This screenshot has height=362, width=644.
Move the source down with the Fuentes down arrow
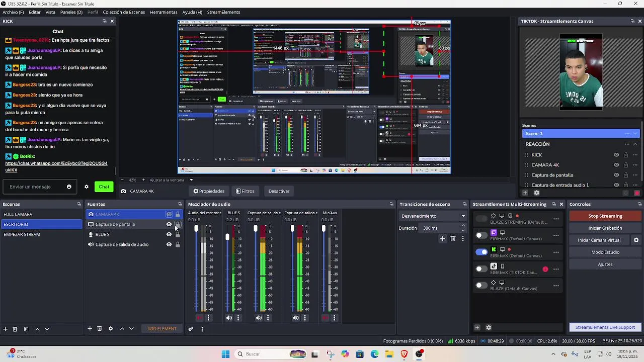(x=131, y=328)
